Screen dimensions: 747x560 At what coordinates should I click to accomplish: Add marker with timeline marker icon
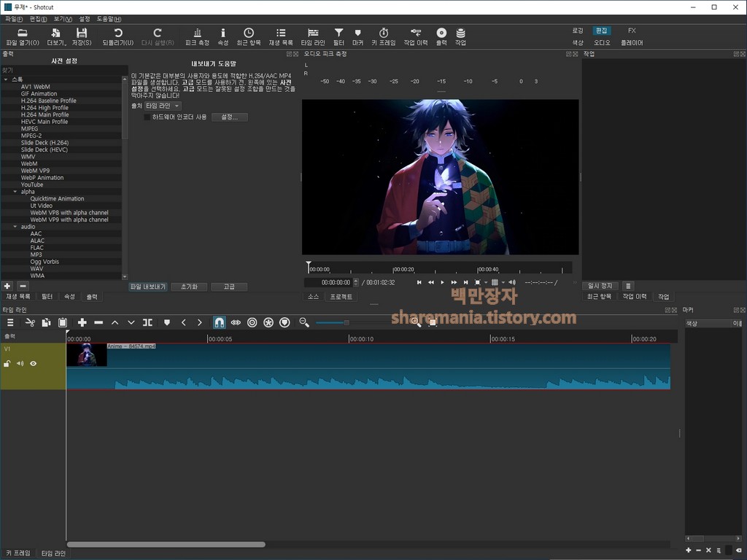[167, 322]
